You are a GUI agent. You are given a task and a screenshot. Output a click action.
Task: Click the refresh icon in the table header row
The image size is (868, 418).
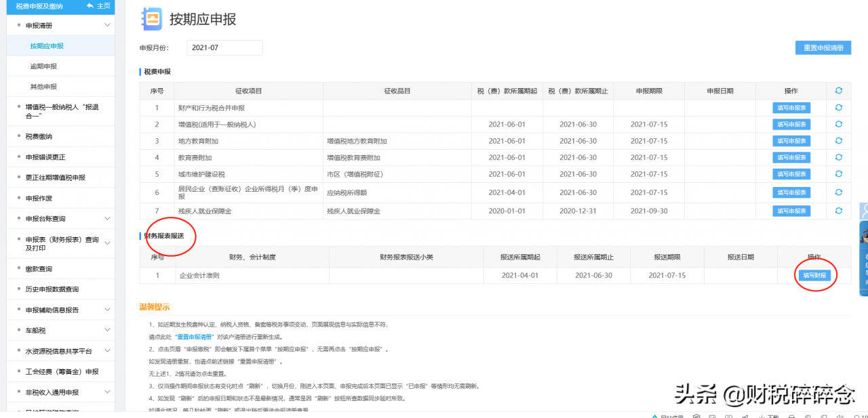838,90
